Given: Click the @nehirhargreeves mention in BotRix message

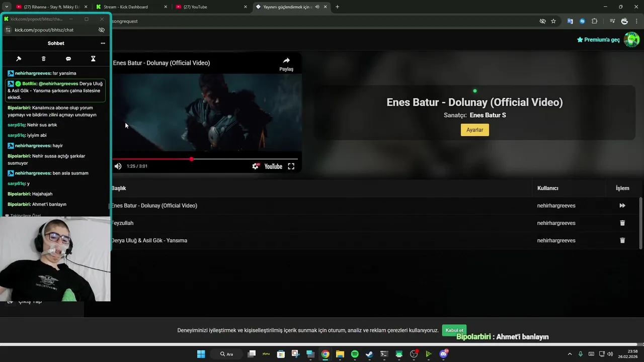Looking at the screenshot, I should click(x=58, y=83).
